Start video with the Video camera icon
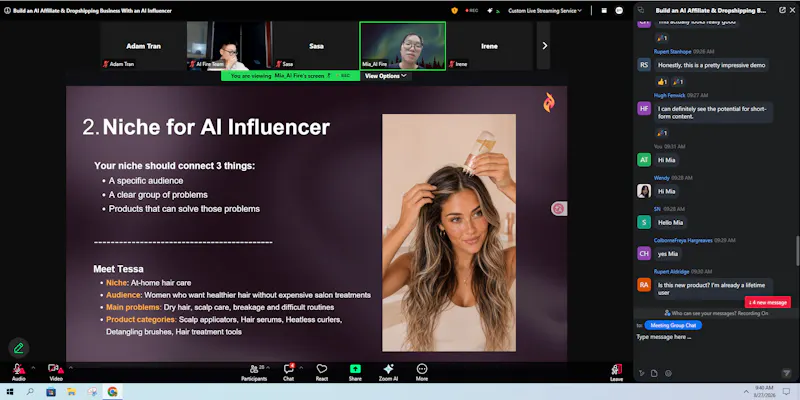This screenshot has height=400, width=800. coord(55,369)
